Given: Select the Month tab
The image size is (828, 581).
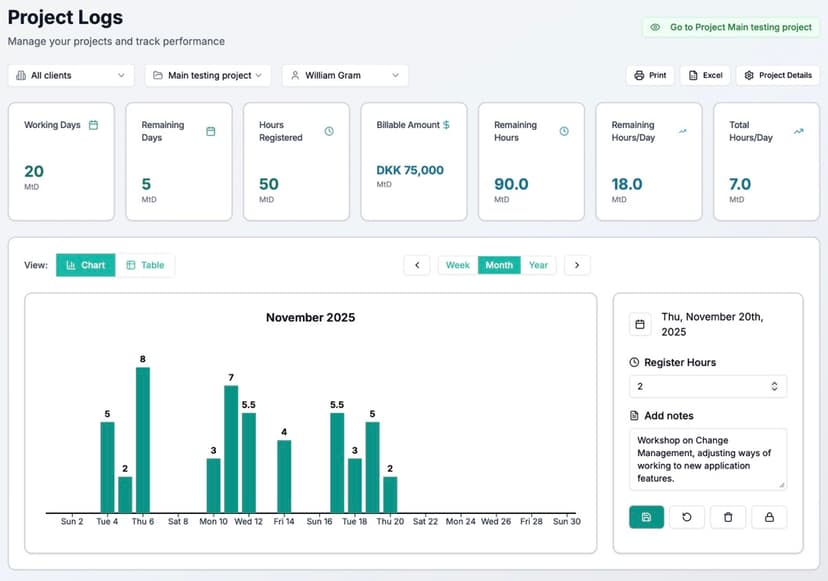Looking at the screenshot, I should tap(498, 265).
